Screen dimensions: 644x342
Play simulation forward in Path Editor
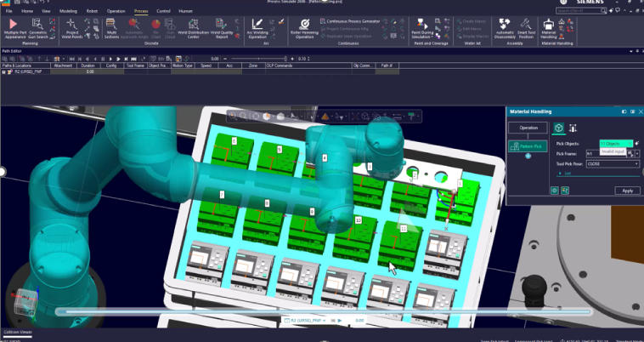click(x=110, y=59)
